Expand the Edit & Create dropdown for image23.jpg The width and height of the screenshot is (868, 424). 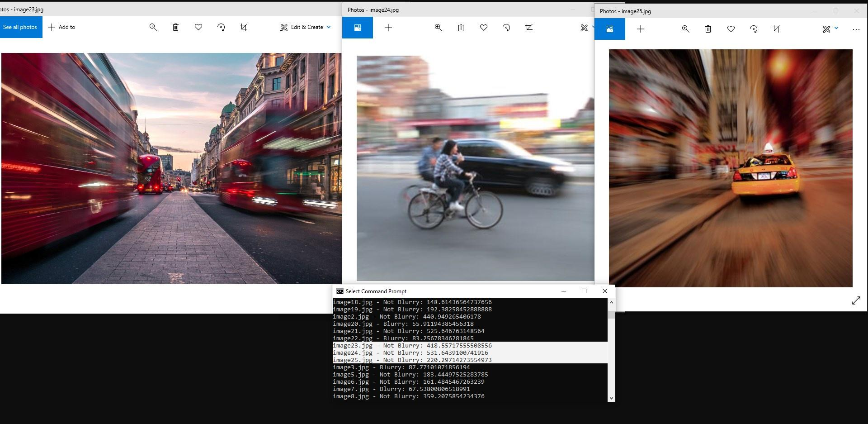pyautogui.click(x=329, y=27)
